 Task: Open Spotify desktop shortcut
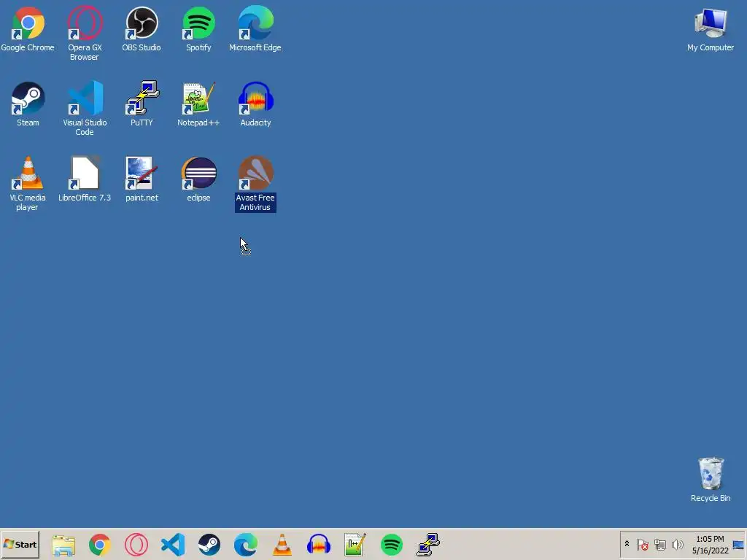point(198,28)
